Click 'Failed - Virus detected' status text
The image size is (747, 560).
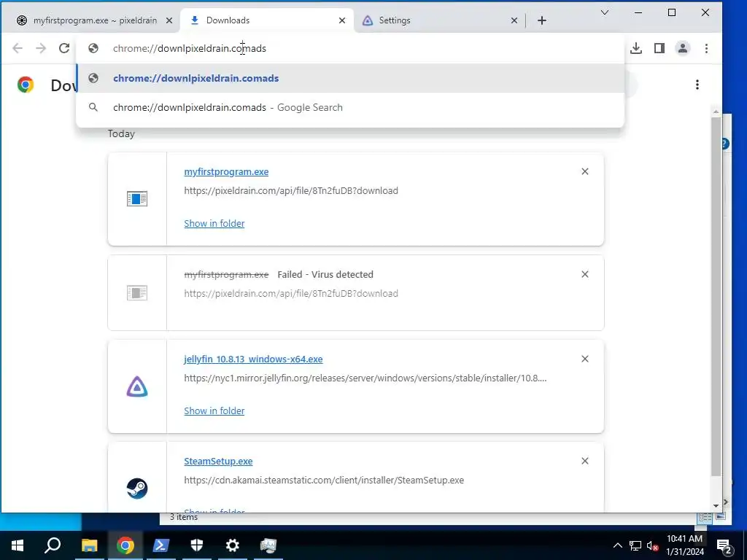325,275
